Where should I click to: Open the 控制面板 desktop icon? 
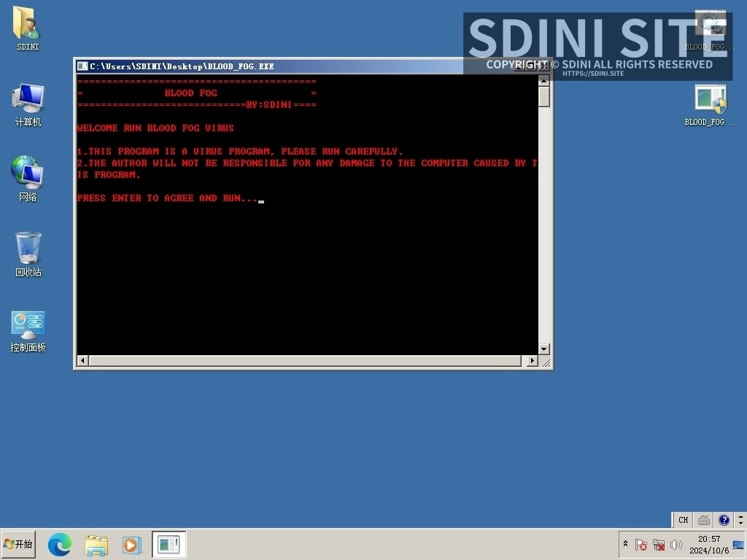(x=28, y=331)
